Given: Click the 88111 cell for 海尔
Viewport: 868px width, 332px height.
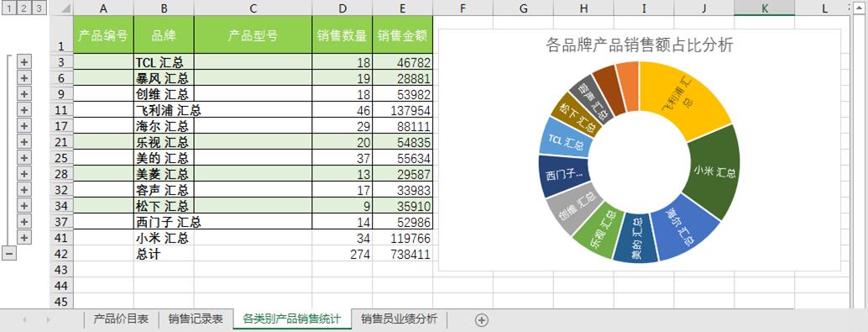Looking at the screenshot, I should click(x=402, y=126).
